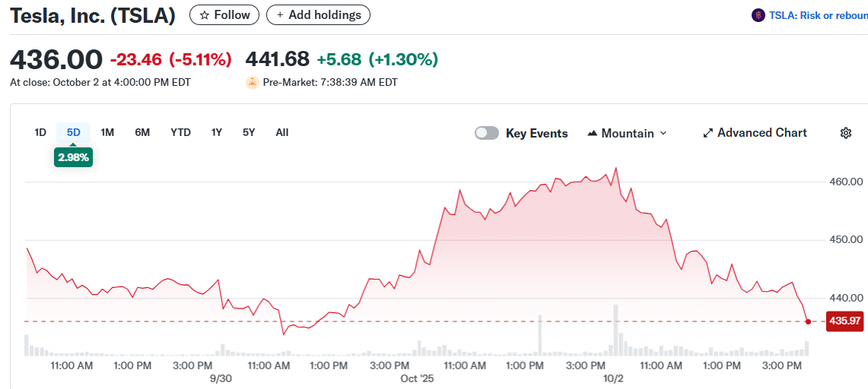This screenshot has width=868, height=389.
Task: Click the tall volume bar near 10/2
Action: coord(615,331)
